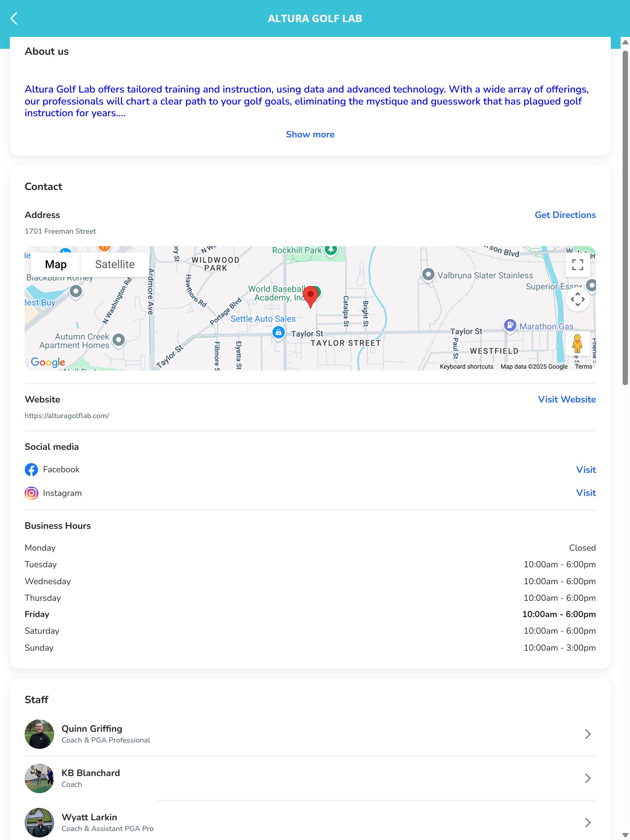
Task: Open KB Blanchard's profile chevron
Action: tap(588, 779)
